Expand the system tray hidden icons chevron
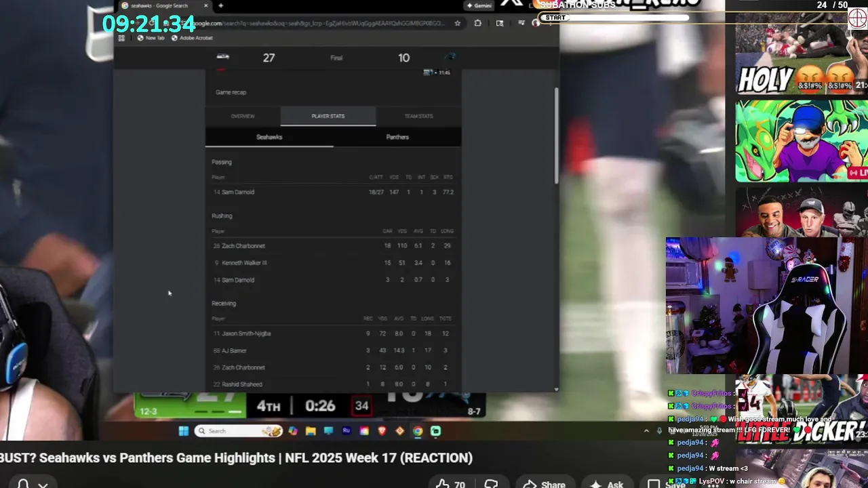The image size is (868, 488). point(646,431)
